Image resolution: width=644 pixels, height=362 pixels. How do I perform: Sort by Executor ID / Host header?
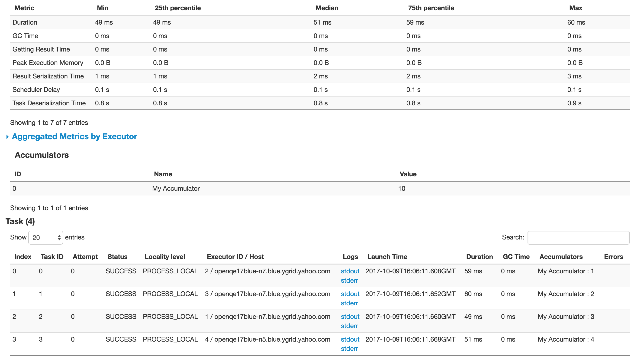[x=235, y=257]
